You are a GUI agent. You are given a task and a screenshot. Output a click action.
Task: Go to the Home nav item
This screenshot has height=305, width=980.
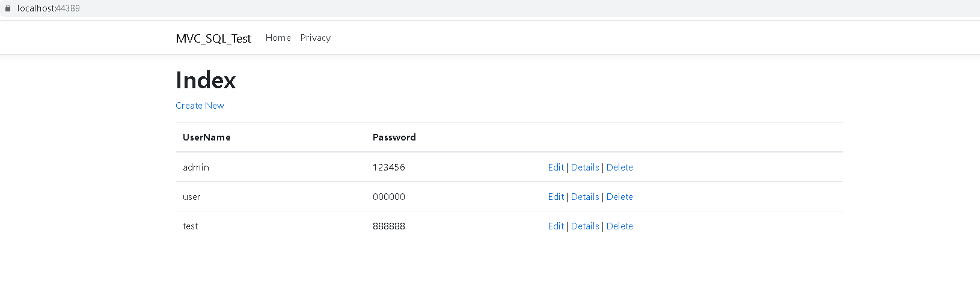click(x=278, y=38)
